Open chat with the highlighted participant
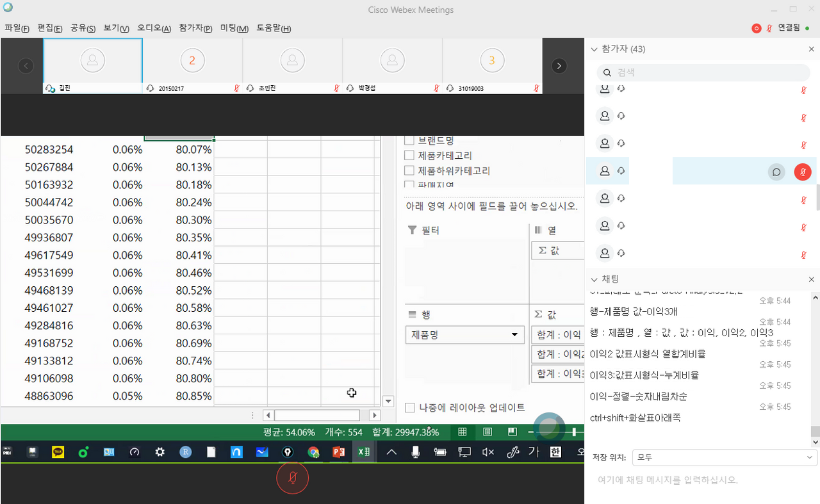 (776, 172)
